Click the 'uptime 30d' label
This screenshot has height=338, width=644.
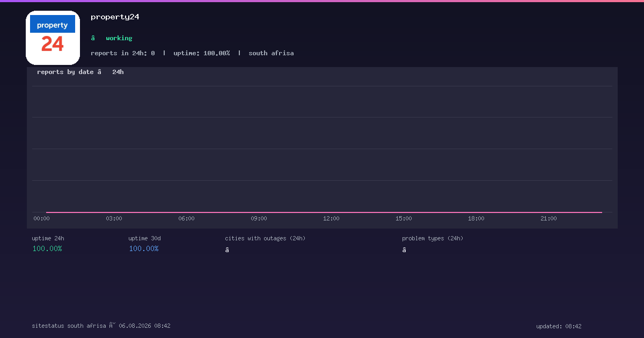click(x=144, y=238)
